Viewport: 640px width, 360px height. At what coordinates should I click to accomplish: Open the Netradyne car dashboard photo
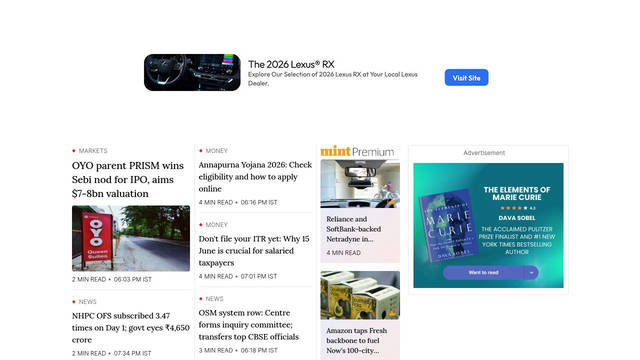360,184
